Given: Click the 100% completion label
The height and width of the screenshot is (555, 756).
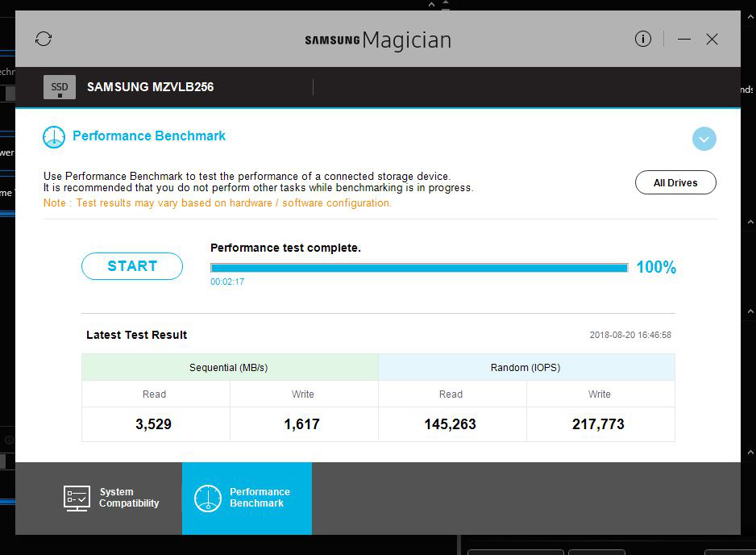Looking at the screenshot, I should [656, 267].
